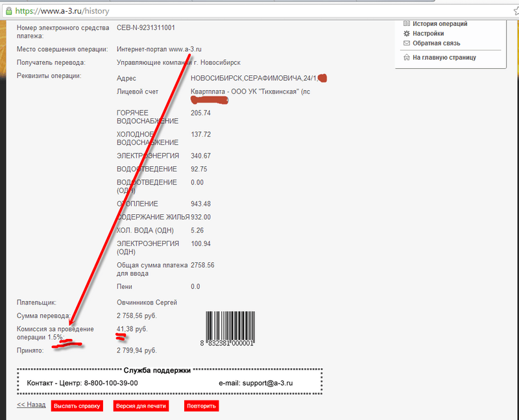Click the ВОДООТВЕДЕНИЕ value 92.75
This screenshot has width=519, height=420.
tap(199, 169)
